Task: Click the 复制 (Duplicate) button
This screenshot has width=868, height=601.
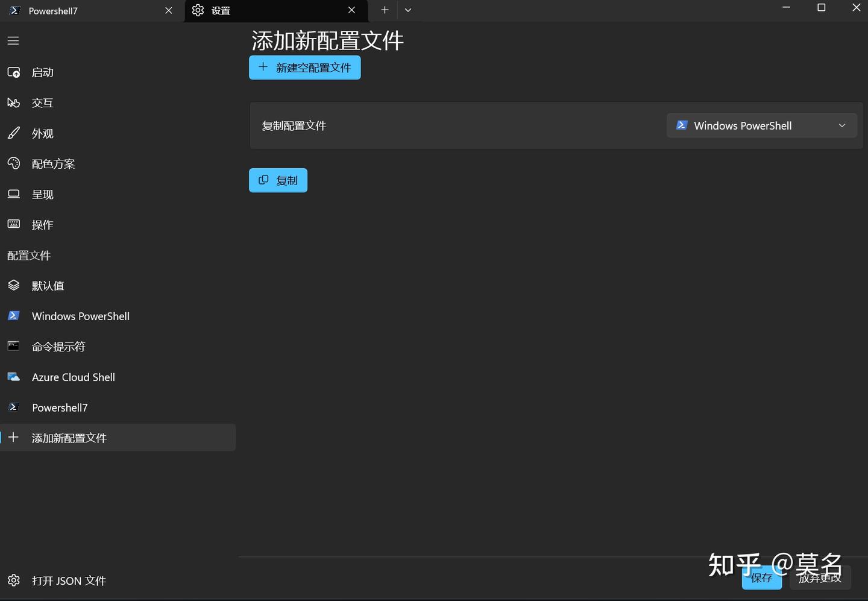Action: click(x=278, y=180)
